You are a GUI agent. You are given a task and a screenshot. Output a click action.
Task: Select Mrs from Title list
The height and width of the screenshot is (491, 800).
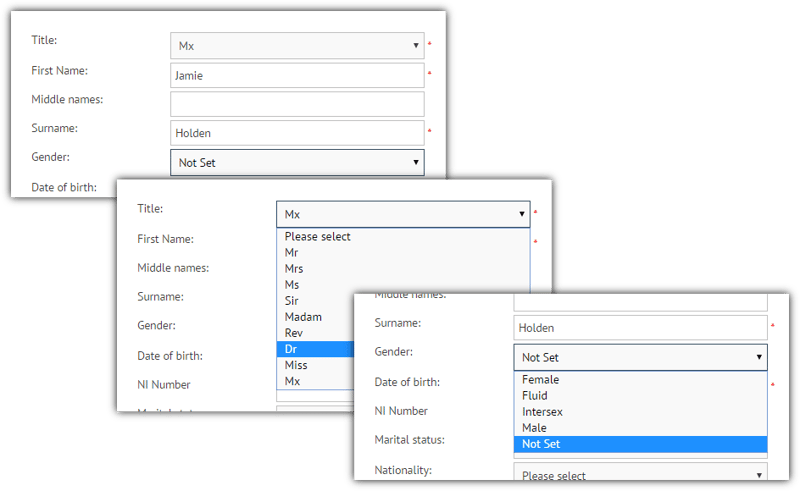[403, 268]
